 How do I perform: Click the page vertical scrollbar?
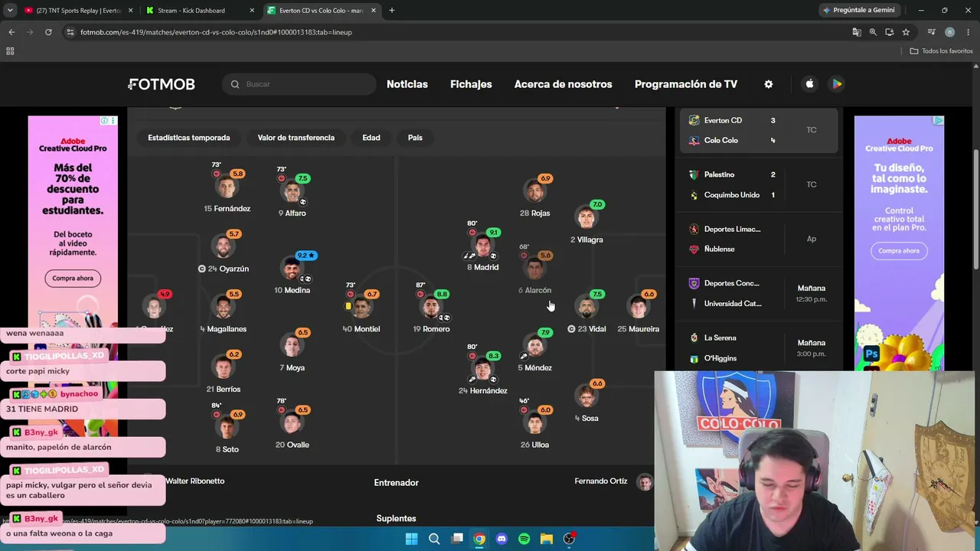(x=975, y=208)
